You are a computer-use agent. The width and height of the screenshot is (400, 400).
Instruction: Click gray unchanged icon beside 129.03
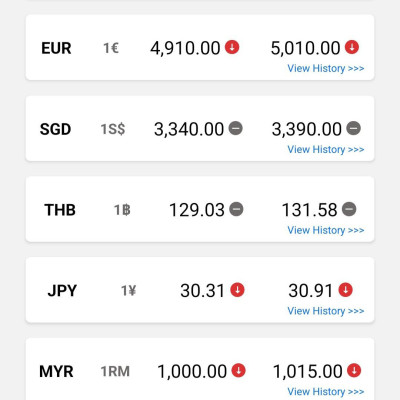(x=236, y=209)
